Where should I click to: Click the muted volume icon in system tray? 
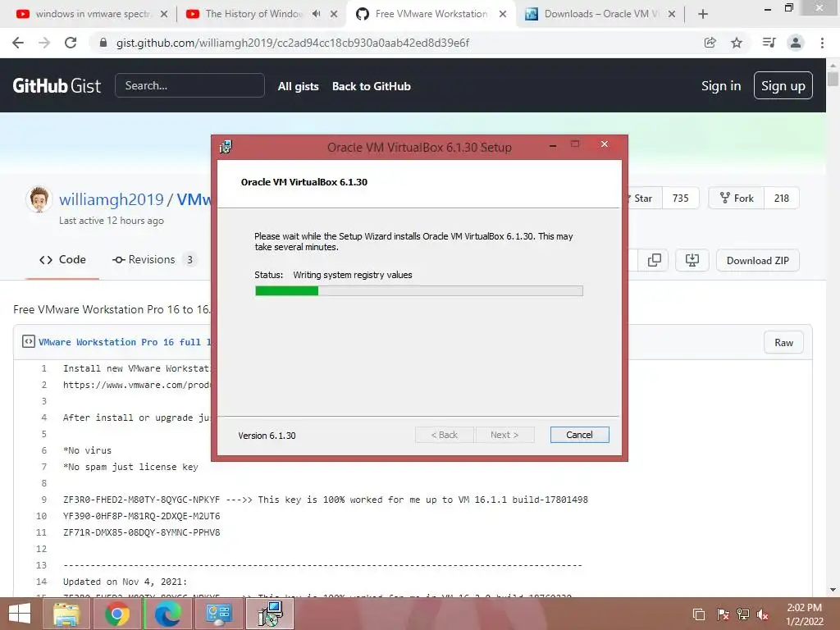tap(763, 614)
